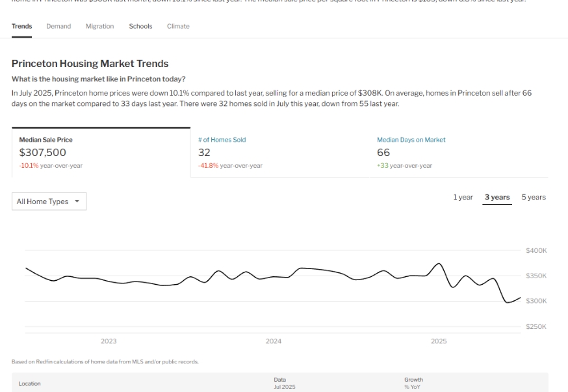The width and height of the screenshot is (568, 392).
Task: Click the early-2025 peak on the price line
Action: tap(439, 264)
